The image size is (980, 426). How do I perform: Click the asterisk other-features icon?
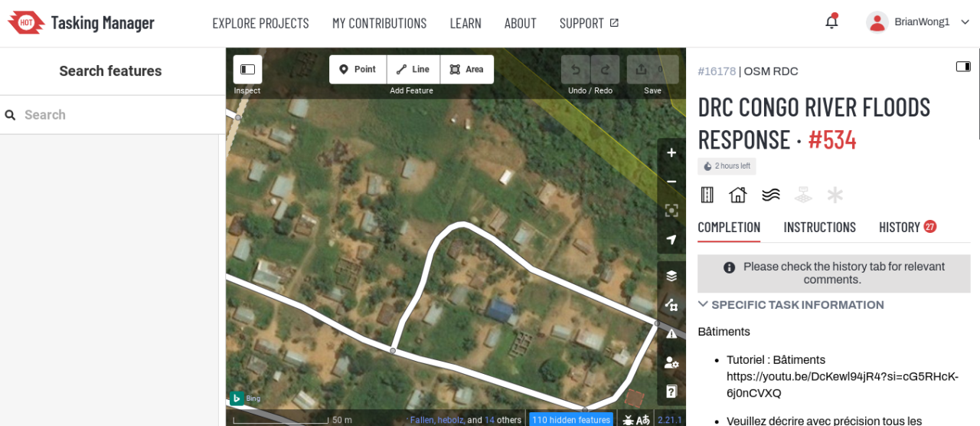(835, 195)
